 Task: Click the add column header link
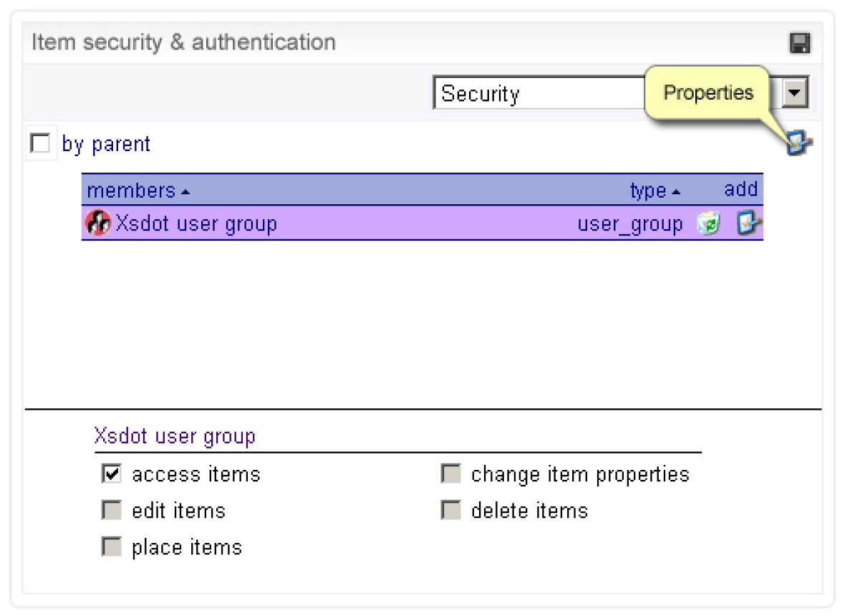coord(740,189)
